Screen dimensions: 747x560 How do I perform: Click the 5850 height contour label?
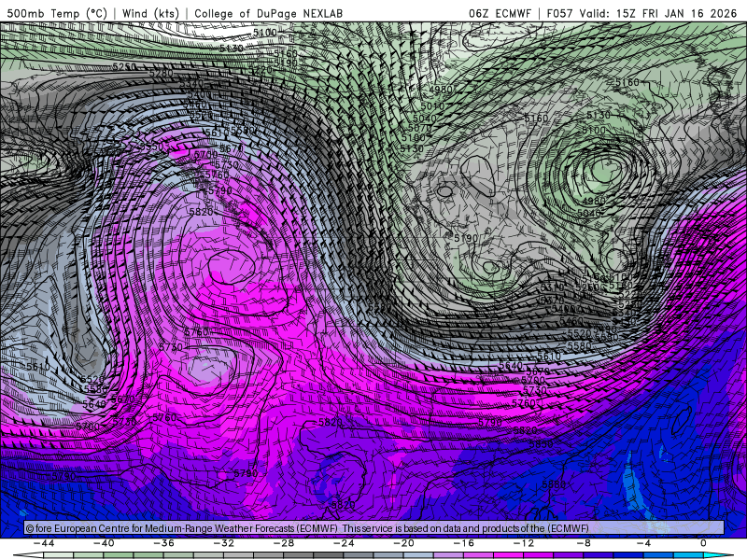point(541,444)
